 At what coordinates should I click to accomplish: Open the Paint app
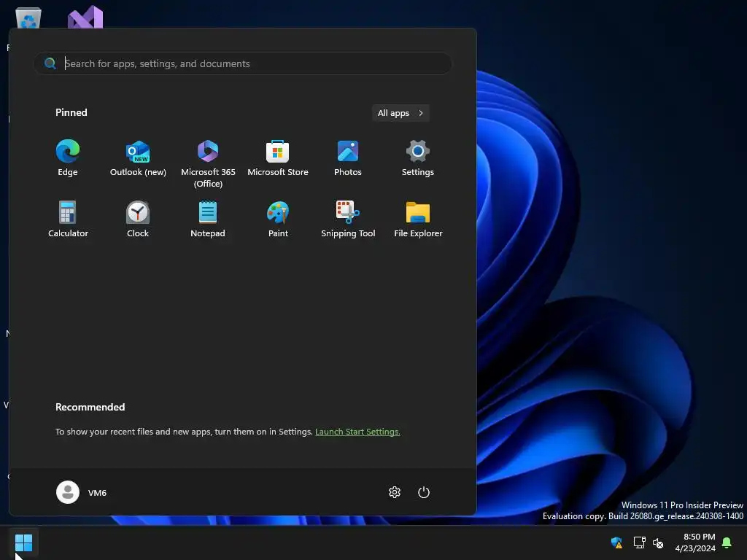[278, 219]
